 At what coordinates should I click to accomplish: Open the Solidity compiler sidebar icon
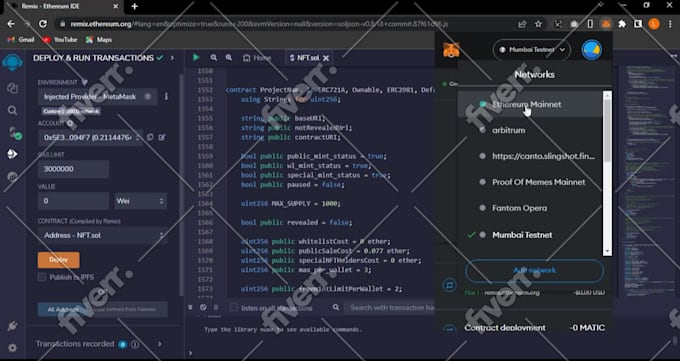click(x=14, y=133)
